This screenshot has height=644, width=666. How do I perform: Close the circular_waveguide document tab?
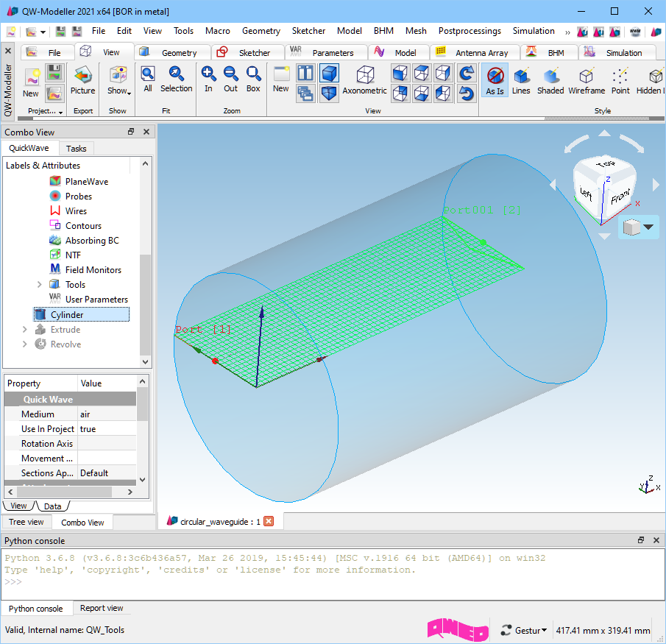[x=269, y=521]
